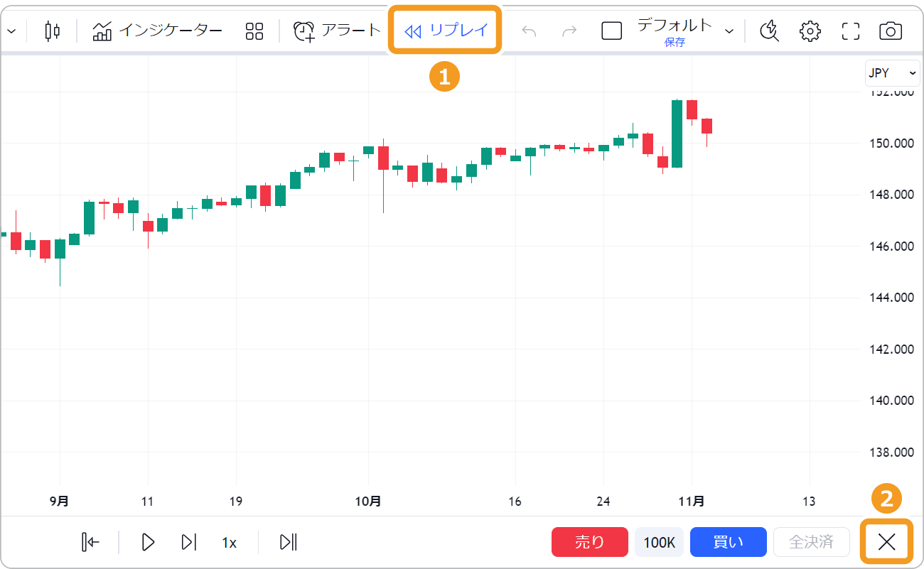
Task: Step forward one bar in replay
Action: click(188, 542)
